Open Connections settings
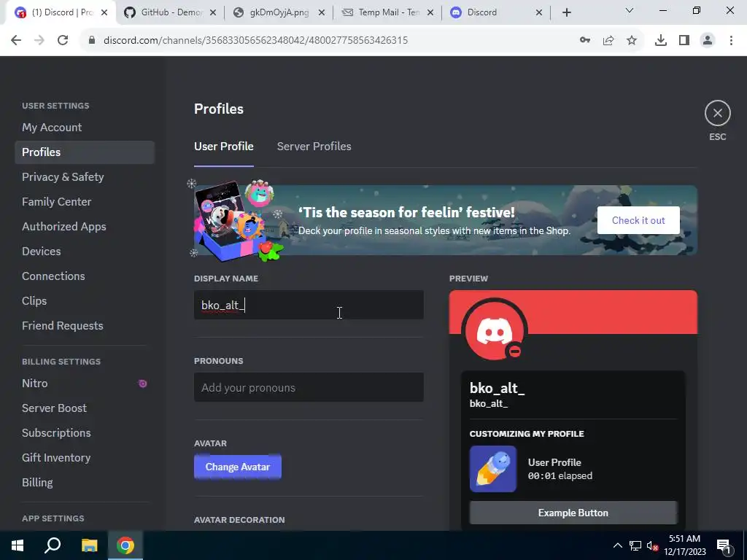 point(85,276)
